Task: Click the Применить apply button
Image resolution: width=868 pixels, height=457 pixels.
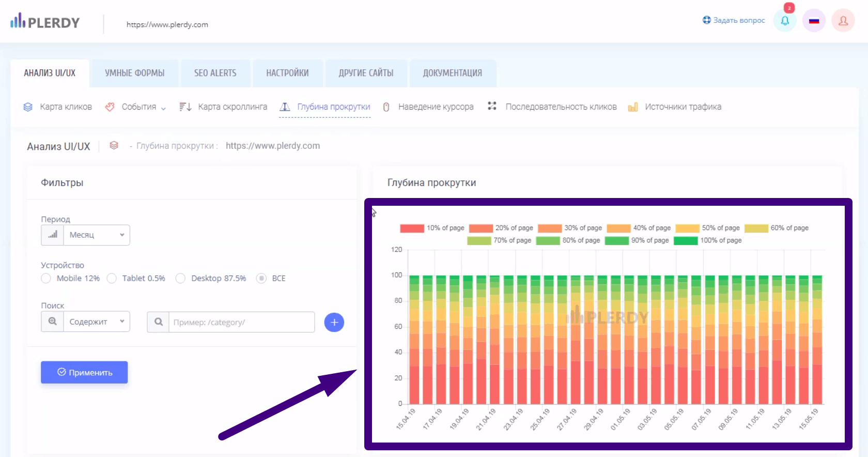Action: (84, 372)
